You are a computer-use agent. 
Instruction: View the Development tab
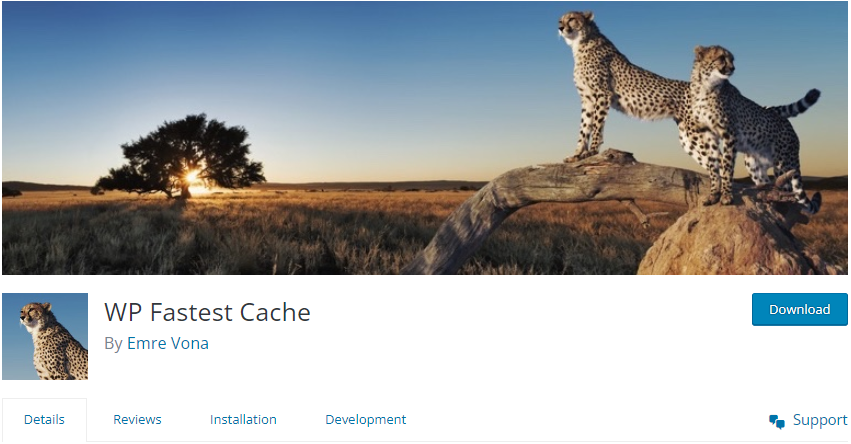tap(366, 420)
